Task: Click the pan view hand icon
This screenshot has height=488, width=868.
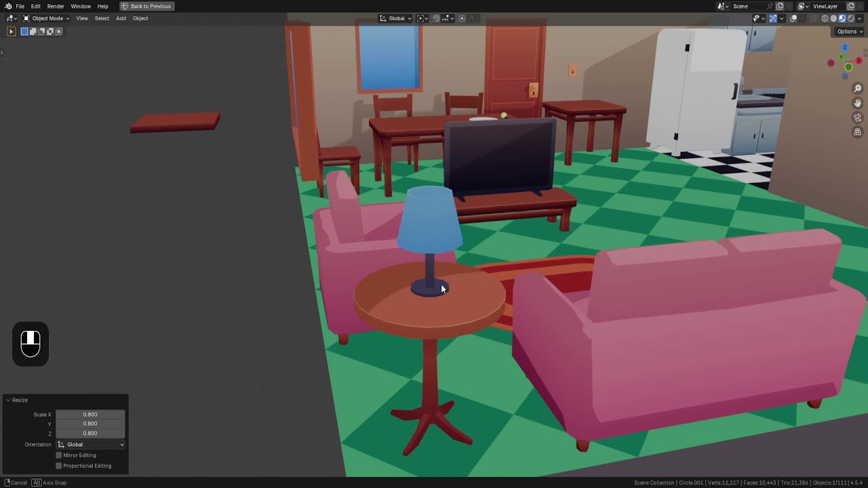Action: click(858, 103)
